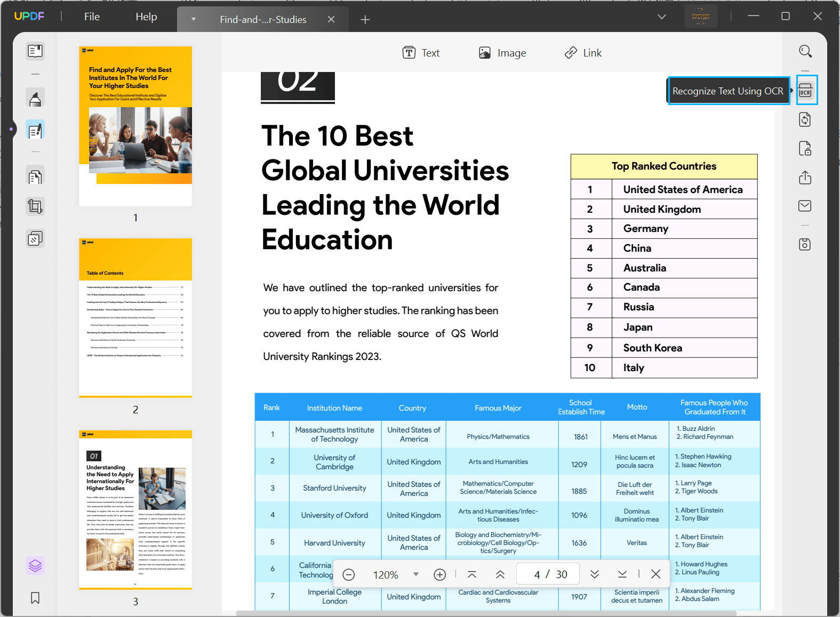840x617 pixels.
Task: Select the Edit PDF tool
Action: pyautogui.click(x=35, y=130)
